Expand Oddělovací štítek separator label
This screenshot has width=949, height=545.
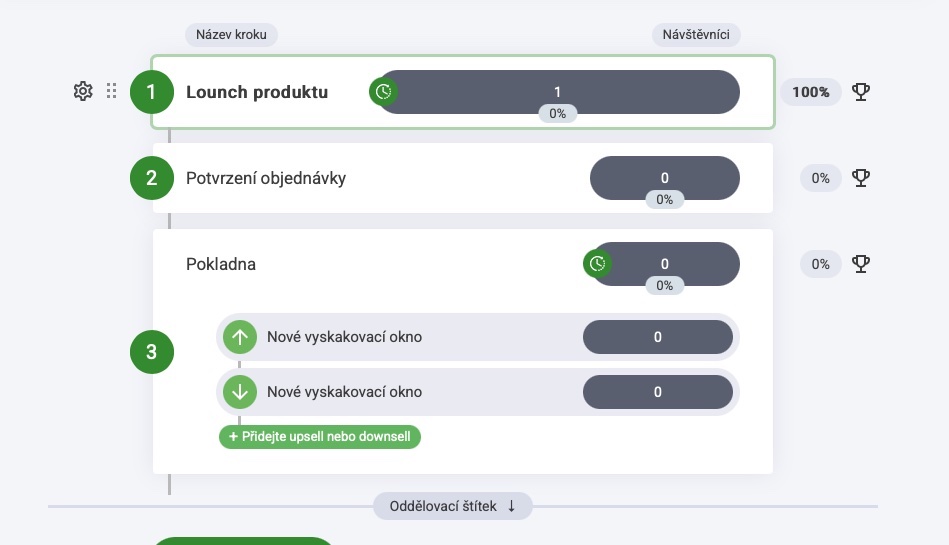point(453,506)
